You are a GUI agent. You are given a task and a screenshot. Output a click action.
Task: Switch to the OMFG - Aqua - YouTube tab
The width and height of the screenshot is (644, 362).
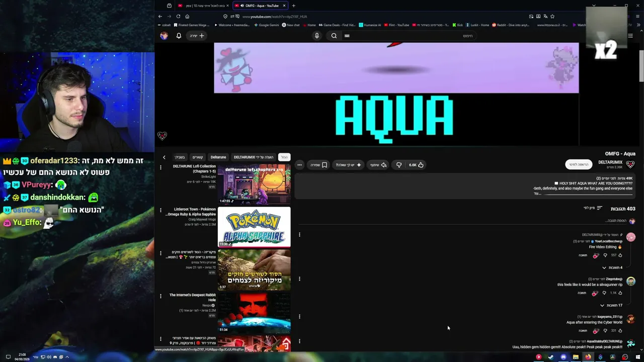click(260, 6)
